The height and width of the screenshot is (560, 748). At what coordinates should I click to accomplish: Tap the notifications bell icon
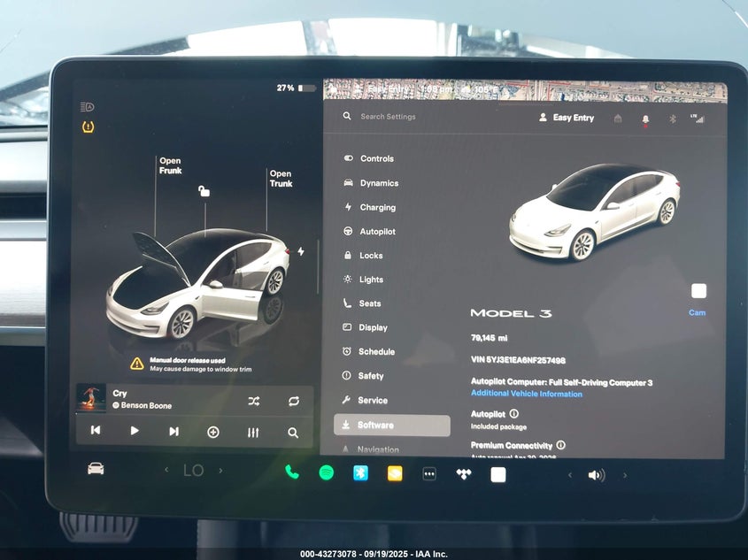645,119
